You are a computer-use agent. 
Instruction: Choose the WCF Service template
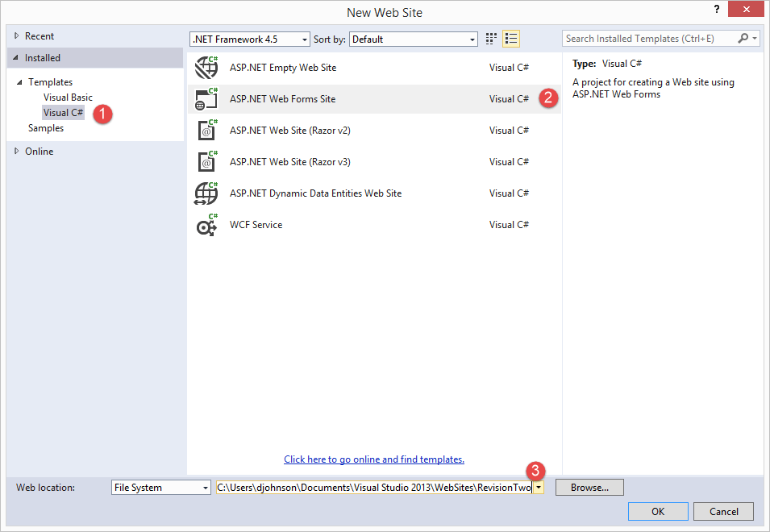click(374, 225)
